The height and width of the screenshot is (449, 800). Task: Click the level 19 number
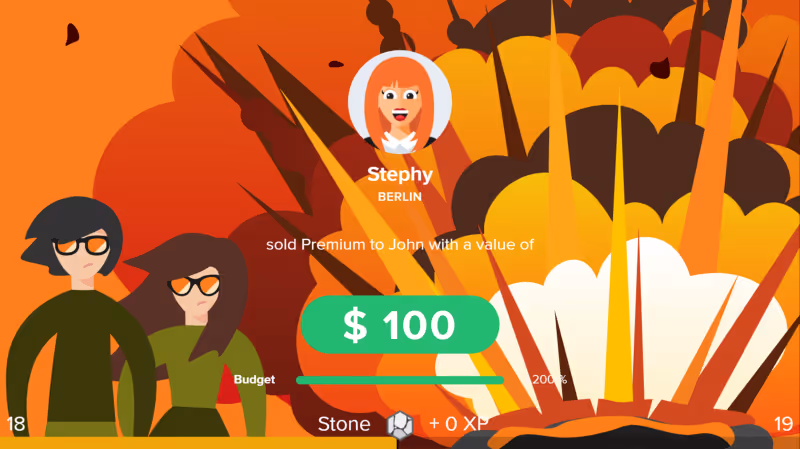783,424
